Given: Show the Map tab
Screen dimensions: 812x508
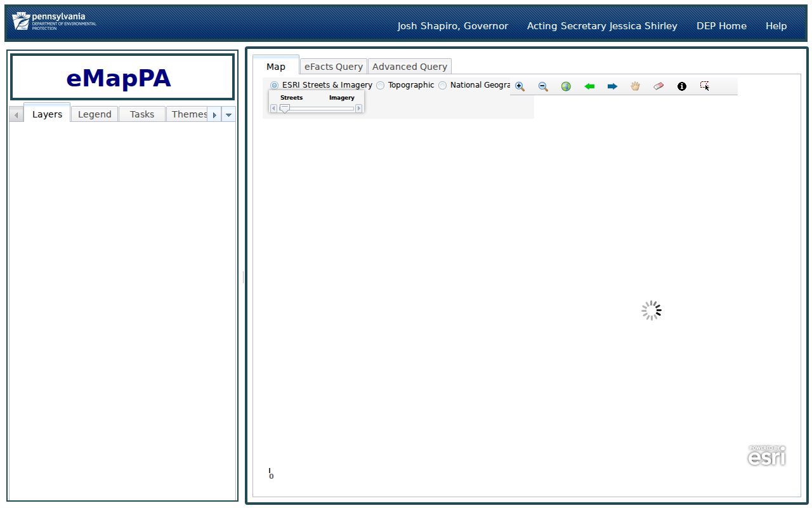Looking at the screenshot, I should [x=276, y=66].
